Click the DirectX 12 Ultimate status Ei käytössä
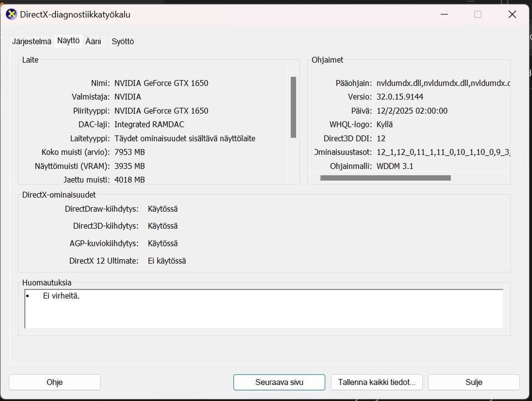Viewport: 532px width, 401px height. click(167, 261)
